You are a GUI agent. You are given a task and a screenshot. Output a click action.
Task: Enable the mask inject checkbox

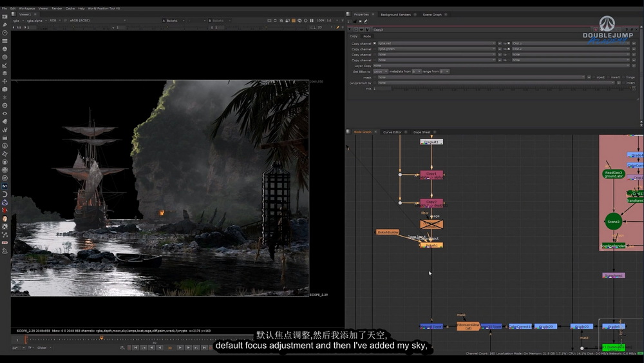594,77
